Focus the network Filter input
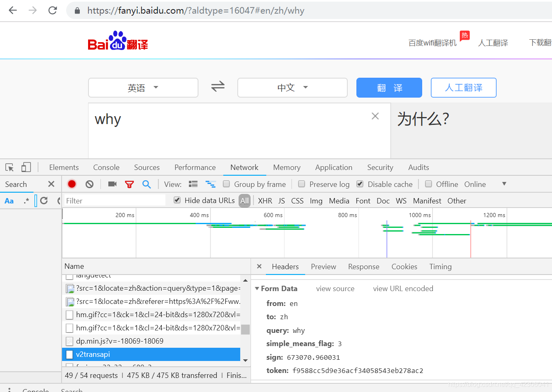The image size is (552, 392). [115, 201]
